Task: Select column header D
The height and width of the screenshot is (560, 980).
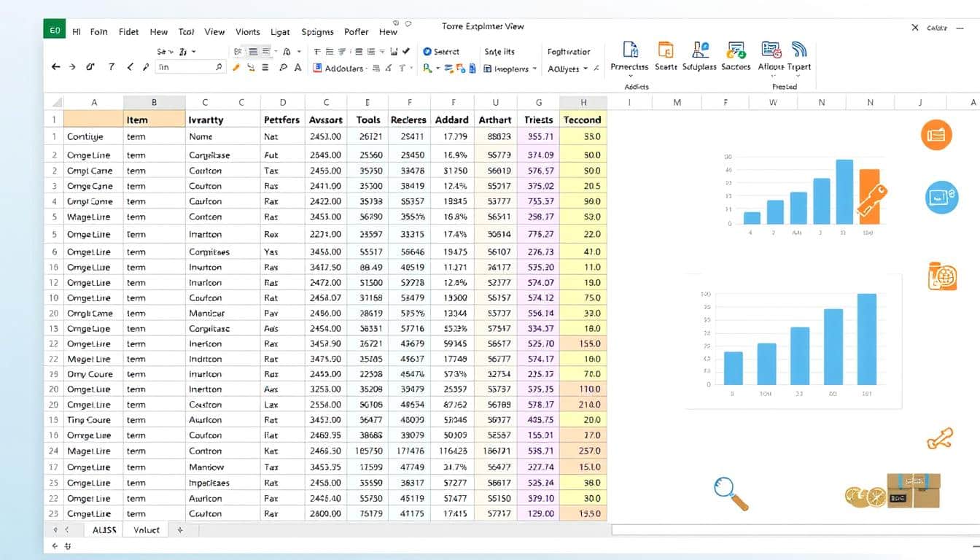Action: click(283, 103)
